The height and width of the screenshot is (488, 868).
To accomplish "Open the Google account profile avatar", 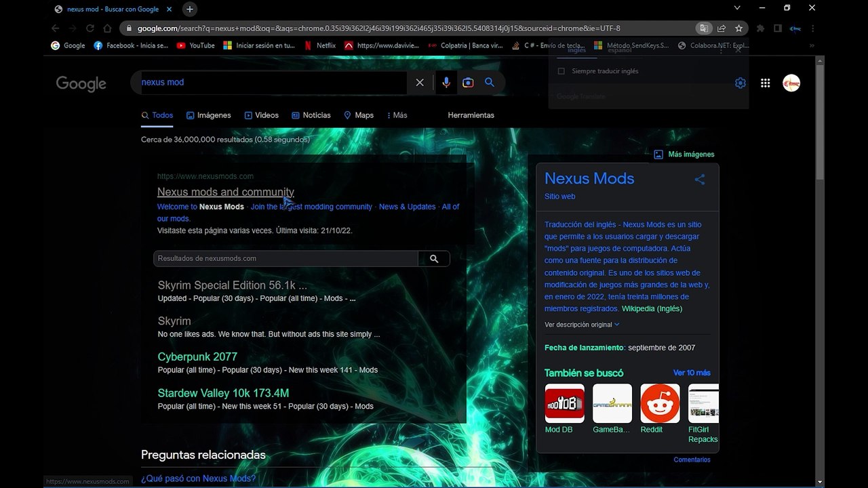I will click(x=791, y=83).
